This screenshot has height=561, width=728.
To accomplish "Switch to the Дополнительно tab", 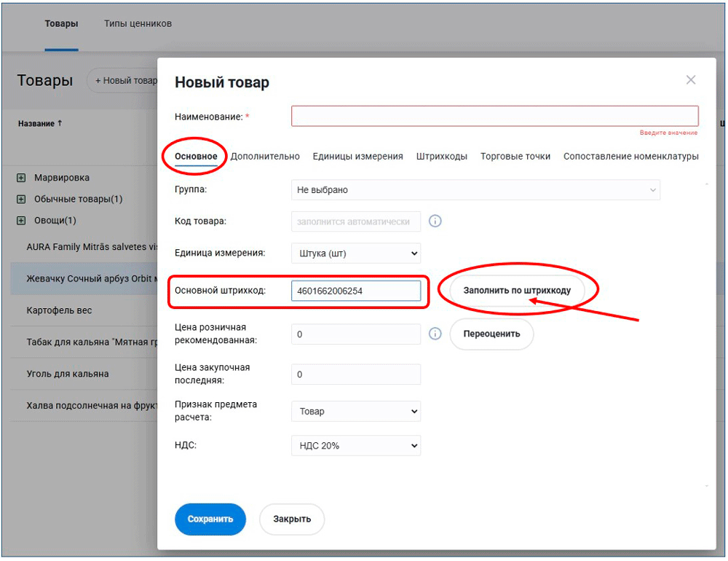I will [x=265, y=156].
